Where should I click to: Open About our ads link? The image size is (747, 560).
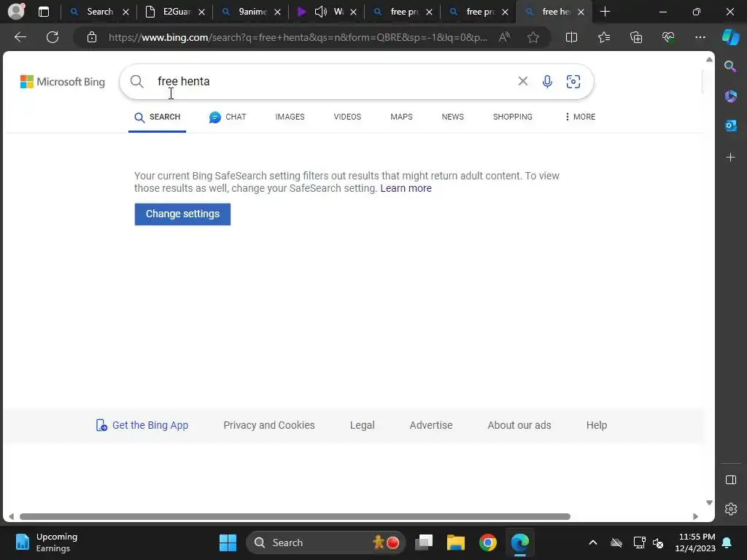[519, 425]
